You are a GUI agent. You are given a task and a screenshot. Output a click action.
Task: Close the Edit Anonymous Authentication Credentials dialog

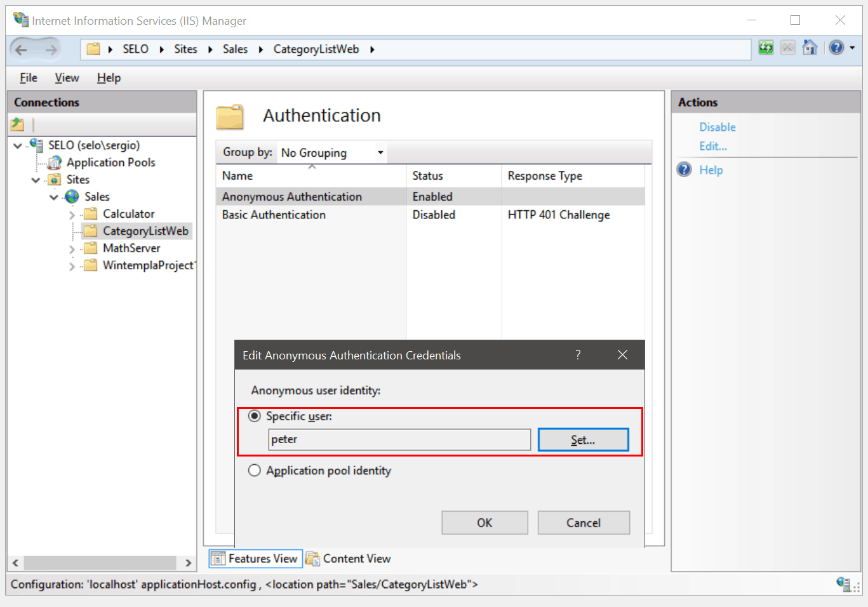pos(622,355)
